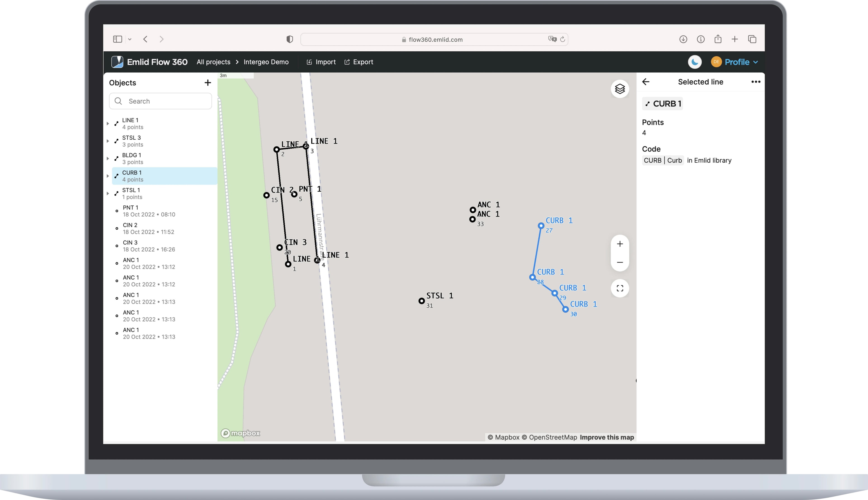
Task: Go back from the Selected line panel
Action: 646,82
